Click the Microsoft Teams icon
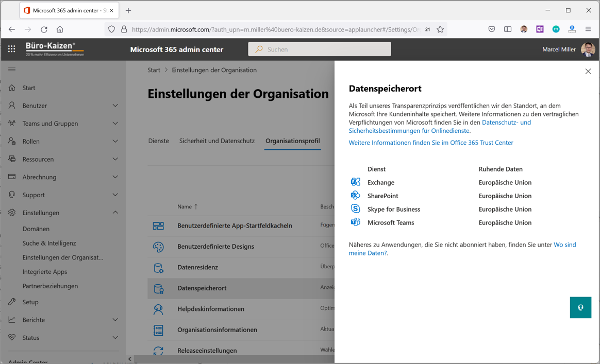 click(355, 222)
